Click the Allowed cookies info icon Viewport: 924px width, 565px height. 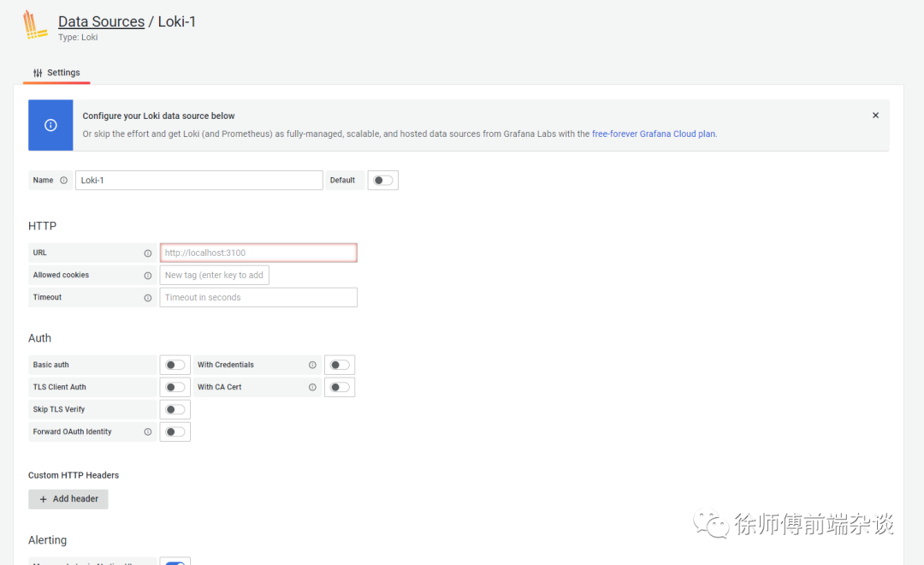coord(148,276)
